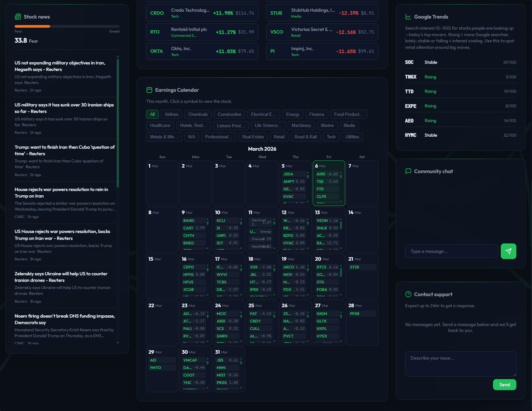The image size is (532, 411).
Task: Click the Community chat speech bubble icon
Action: pos(408,171)
